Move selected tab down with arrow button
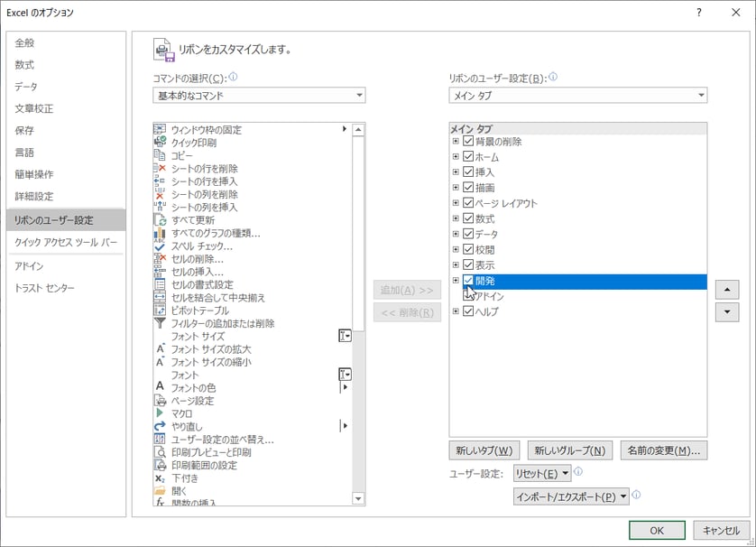This screenshot has height=547, width=756. click(727, 311)
